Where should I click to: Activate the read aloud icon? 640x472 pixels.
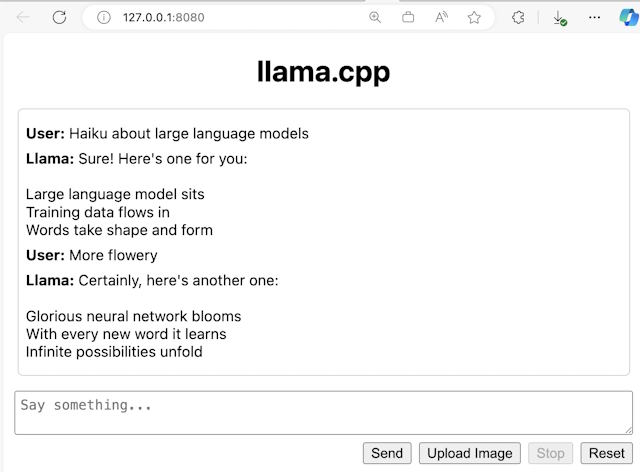click(441, 17)
